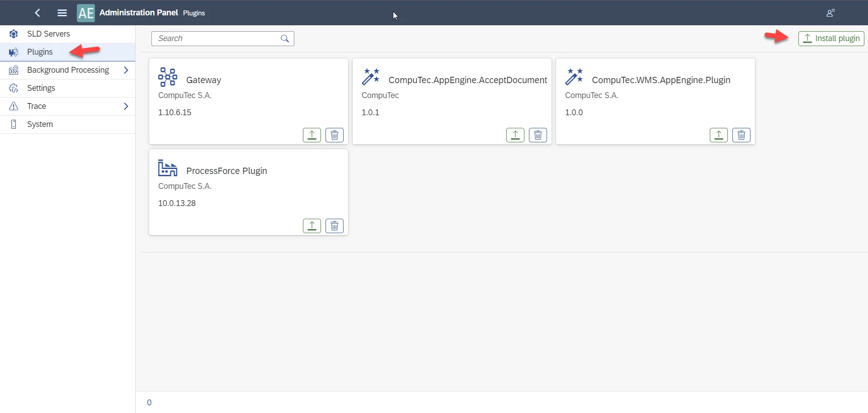Click the search magnifier icon
This screenshot has width=868, height=413.
[285, 38]
